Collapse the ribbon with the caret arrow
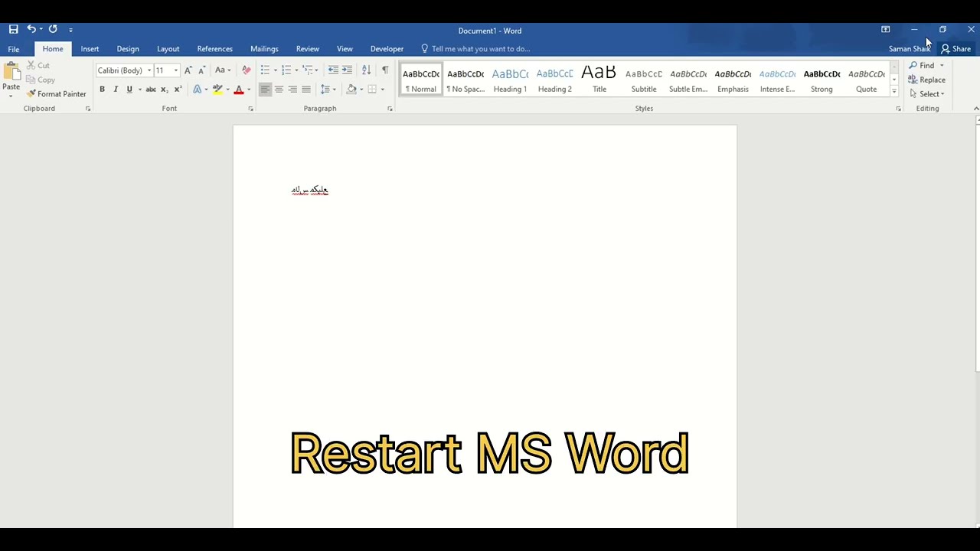The width and height of the screenshot is (980, 551). [976, 109]
